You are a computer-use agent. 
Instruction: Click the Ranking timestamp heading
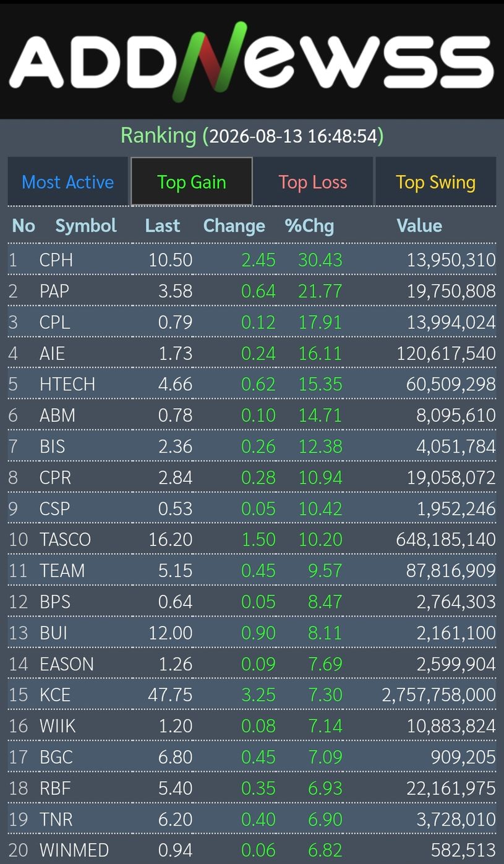point(252,135)
